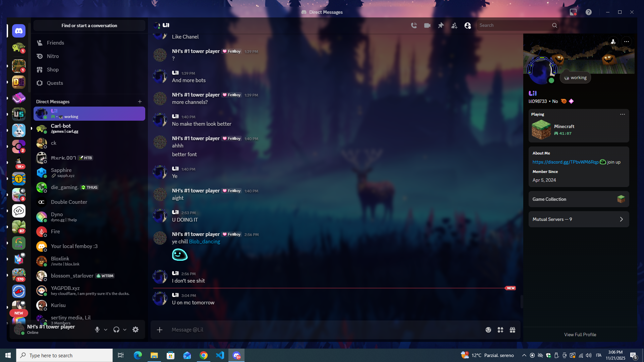
Task: Open the code brackets server icon
Action: coord(19,211)
